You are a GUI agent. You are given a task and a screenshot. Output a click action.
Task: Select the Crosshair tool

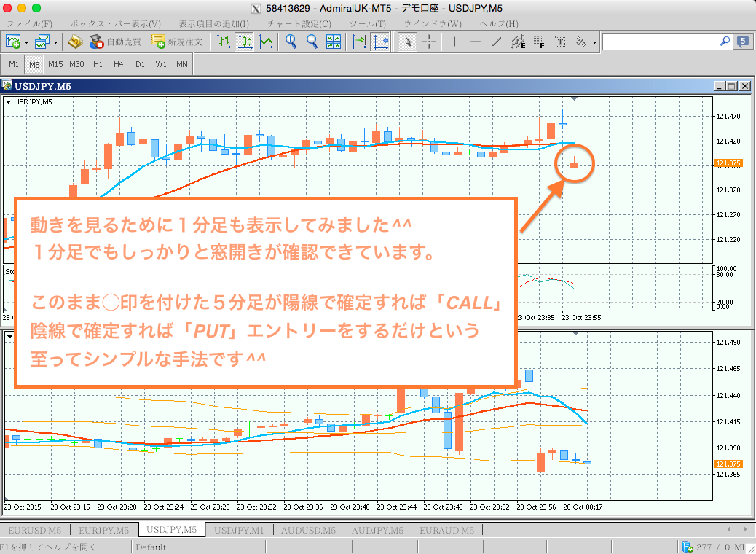[429, 42]
